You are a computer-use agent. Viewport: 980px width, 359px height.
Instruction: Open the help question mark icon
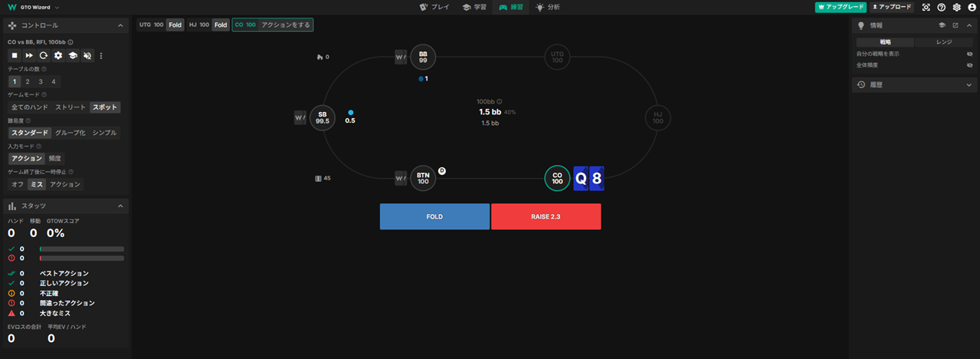(x=941, y=7)
